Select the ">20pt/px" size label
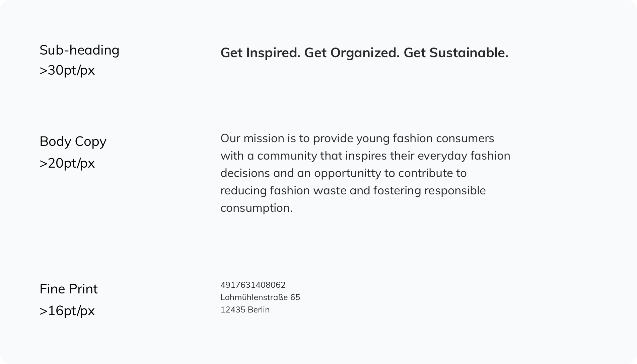This screenshot has height=364, width=637. click(x=67, y=163)
